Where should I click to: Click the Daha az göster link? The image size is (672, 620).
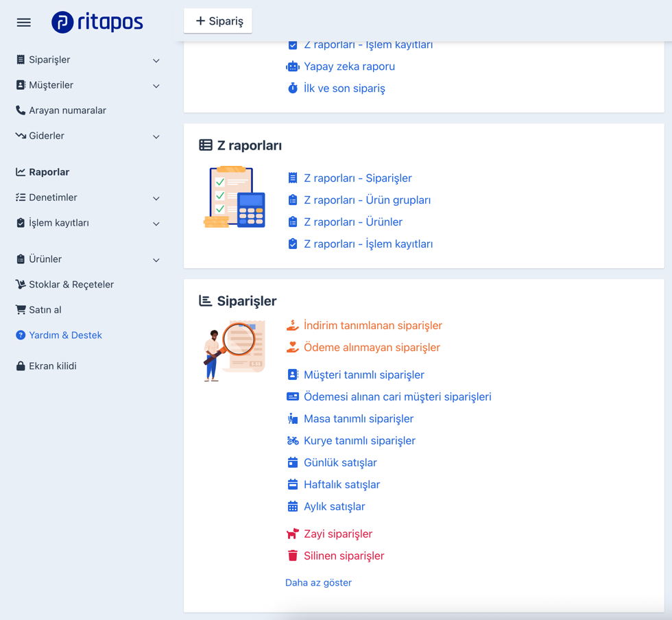318,583
